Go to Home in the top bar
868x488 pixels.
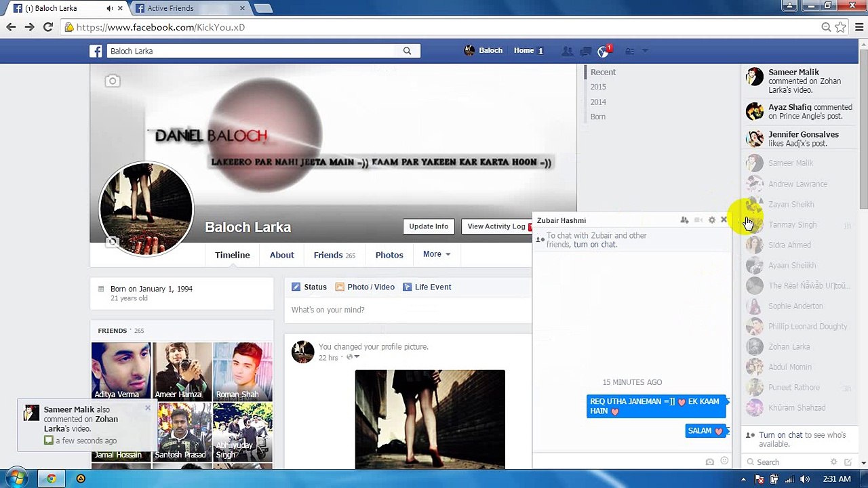(524, 51)
